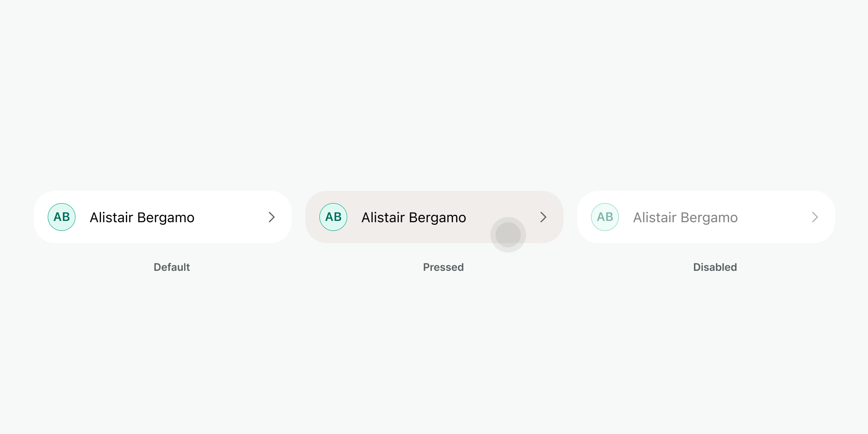Select the Alistair Bergamo name in the Default card
The width and height of the screenshot is (868, 434).
[x=142, y=217]
